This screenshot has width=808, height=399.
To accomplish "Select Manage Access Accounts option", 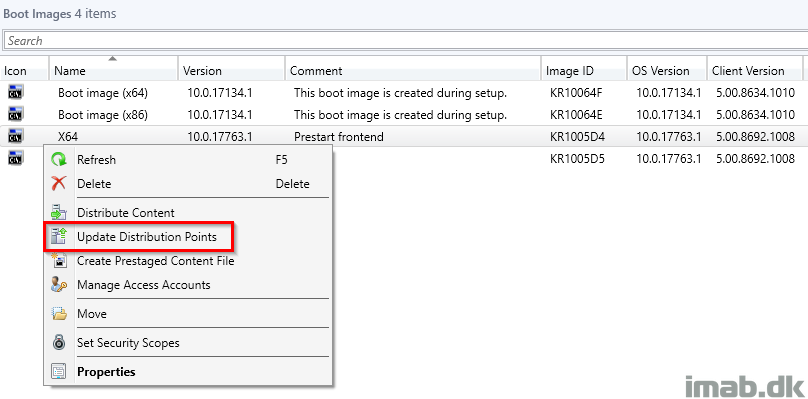I will [144, 285].
